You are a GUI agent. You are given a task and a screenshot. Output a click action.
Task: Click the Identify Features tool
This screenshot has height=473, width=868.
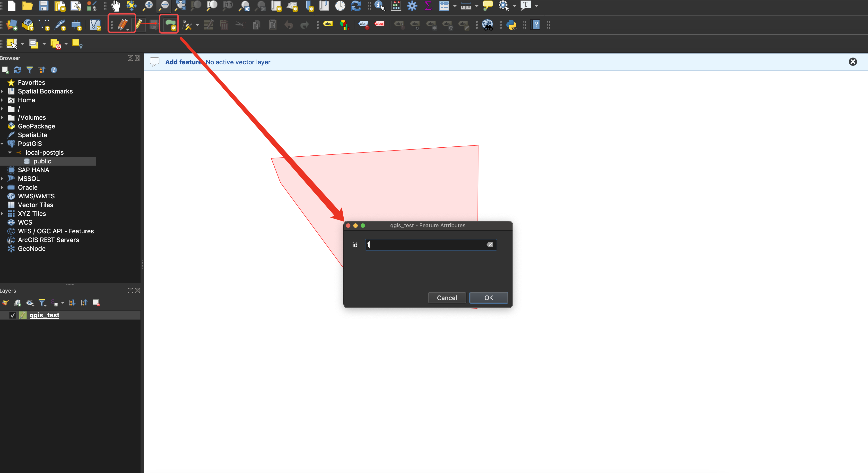point(379,5)
